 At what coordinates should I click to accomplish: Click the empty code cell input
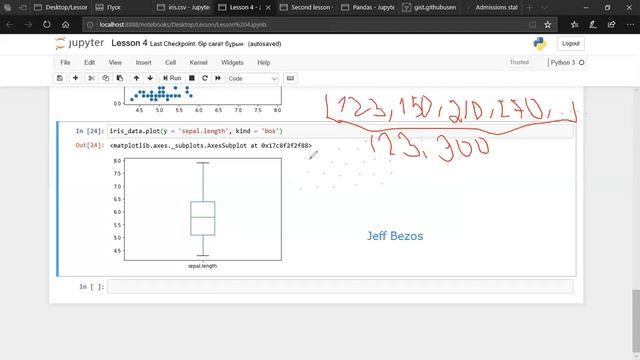[x=340, y=287]
